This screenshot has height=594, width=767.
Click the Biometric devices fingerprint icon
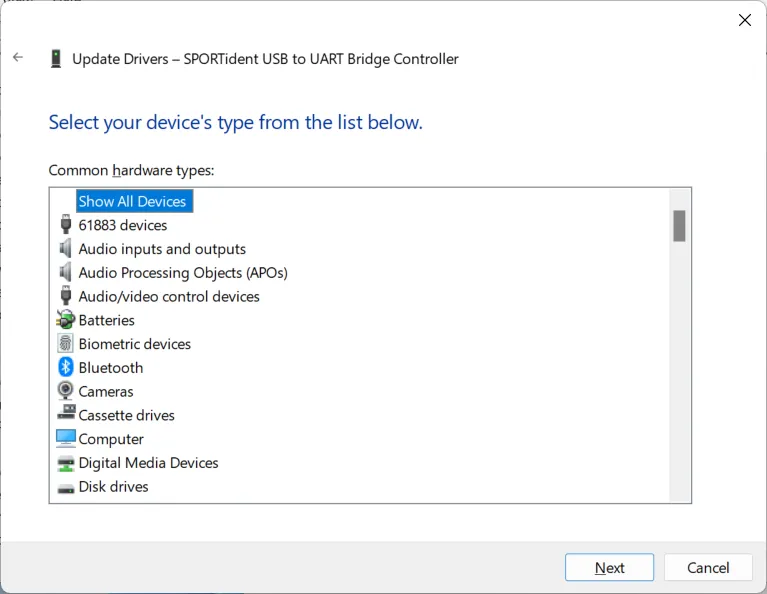pos(66,344)
